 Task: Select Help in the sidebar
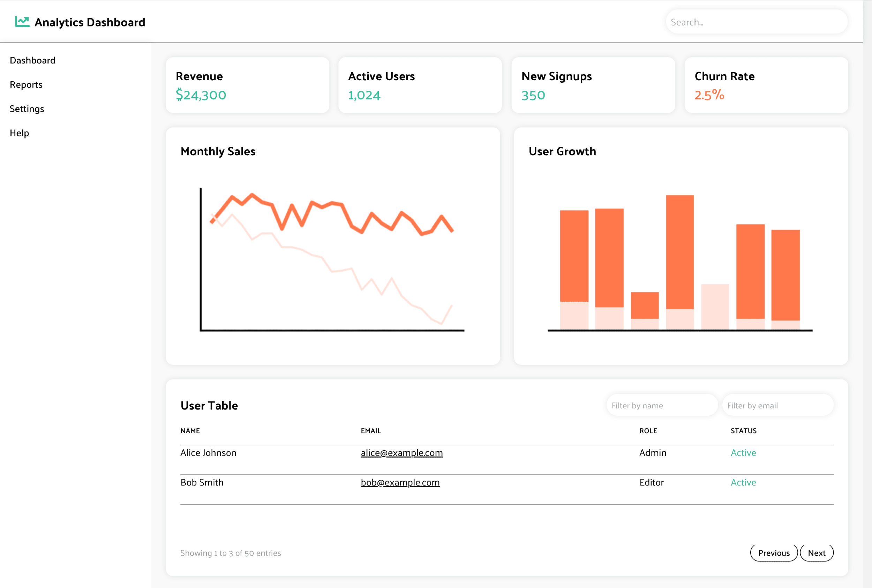click(x=19, y=133)
